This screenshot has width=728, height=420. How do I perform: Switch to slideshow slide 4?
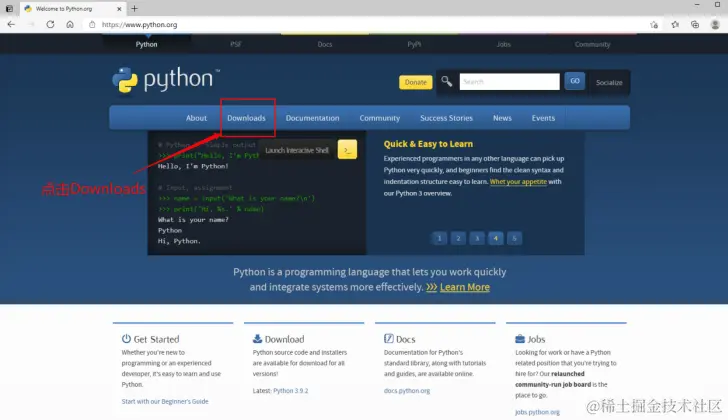tap(495, 238)
